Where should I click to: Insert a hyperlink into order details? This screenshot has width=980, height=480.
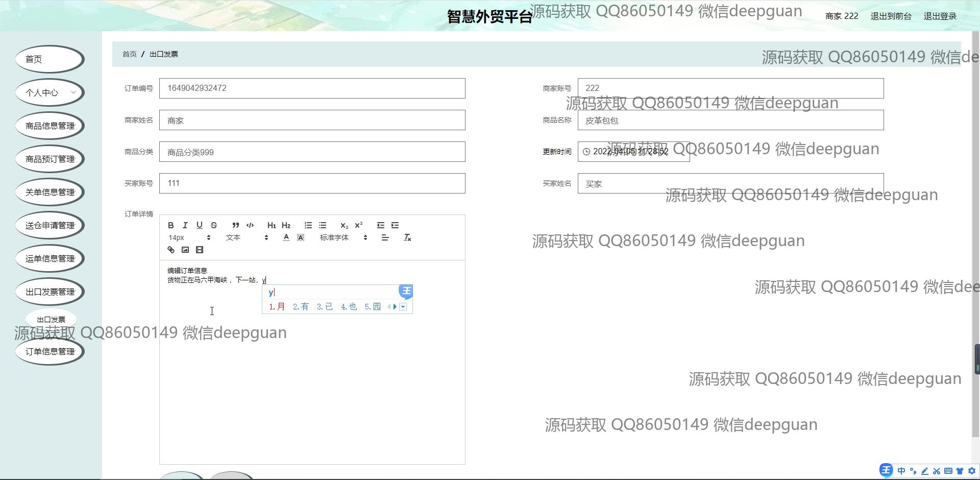171,250
